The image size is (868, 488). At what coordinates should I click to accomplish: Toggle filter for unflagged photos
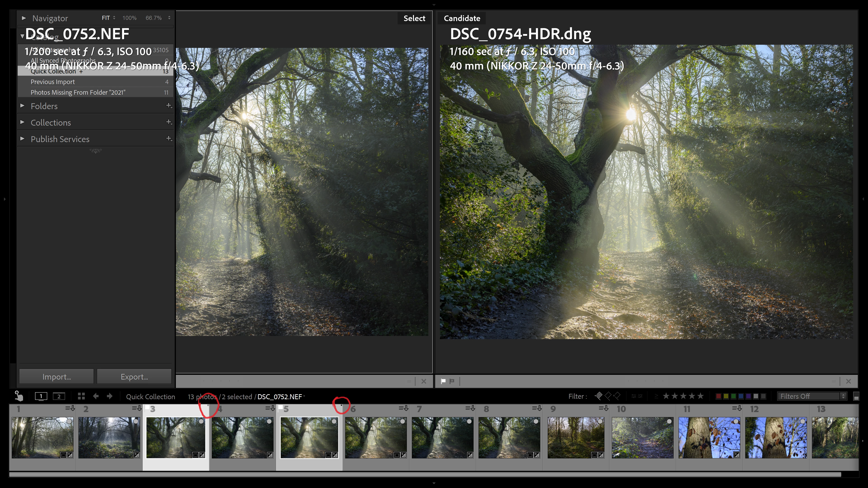click(x=608, y=396)
